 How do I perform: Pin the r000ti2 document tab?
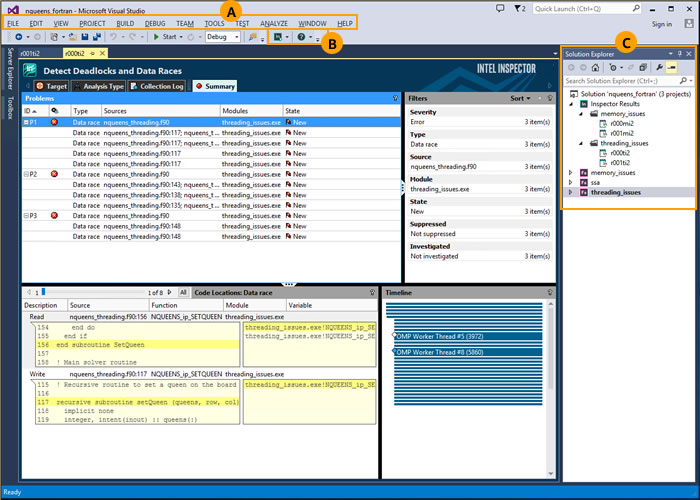(92, 52)
